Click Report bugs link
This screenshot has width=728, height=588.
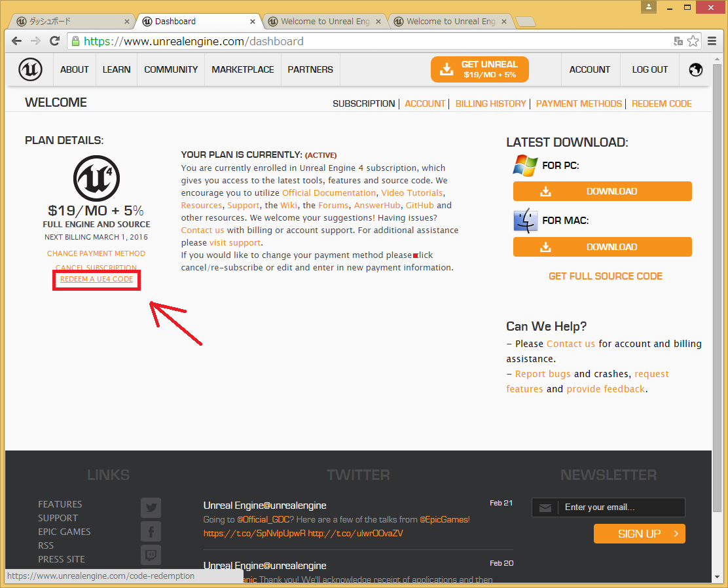543,375
